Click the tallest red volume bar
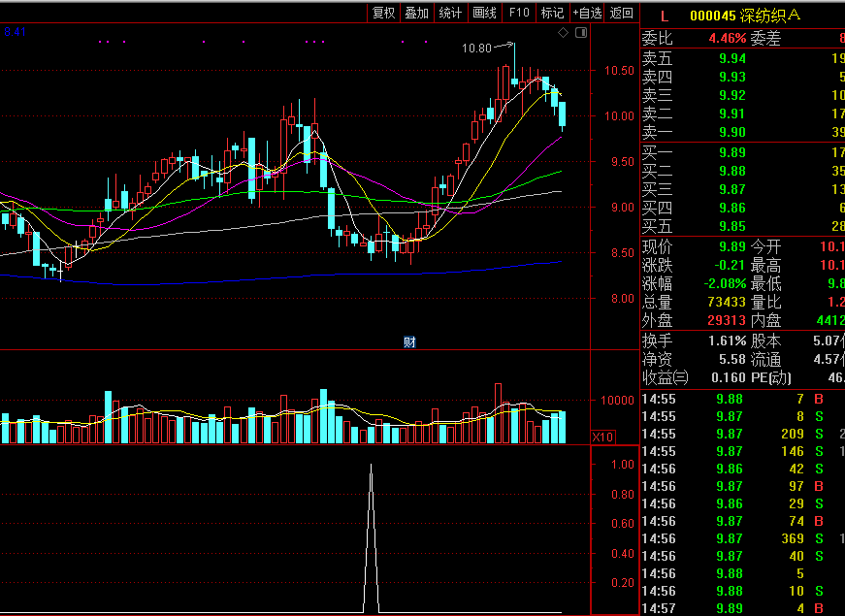Image resolution: width=845 pixels, height=616 pixels. [x=498, y=413]
